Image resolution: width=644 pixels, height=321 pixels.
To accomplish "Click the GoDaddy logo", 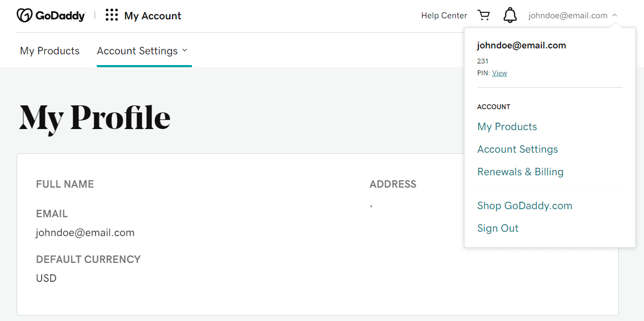I will 51,15.
